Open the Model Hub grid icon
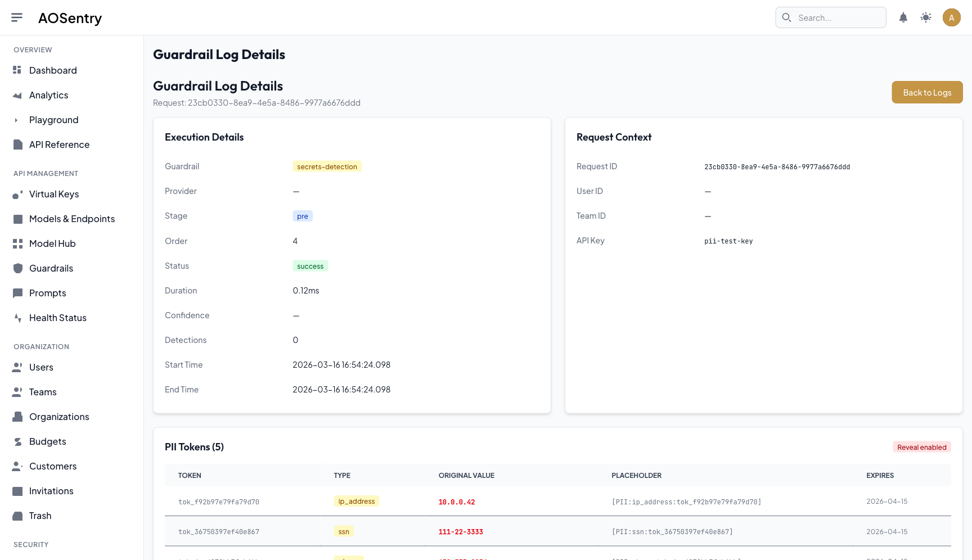The width and height of the screenshot is (972, 560). [17, 243]
